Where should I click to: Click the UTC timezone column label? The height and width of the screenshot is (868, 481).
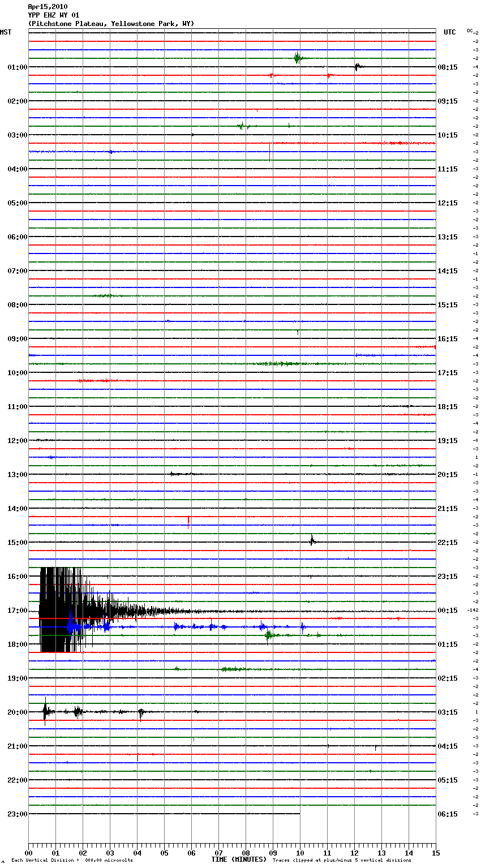click(450, 32)
